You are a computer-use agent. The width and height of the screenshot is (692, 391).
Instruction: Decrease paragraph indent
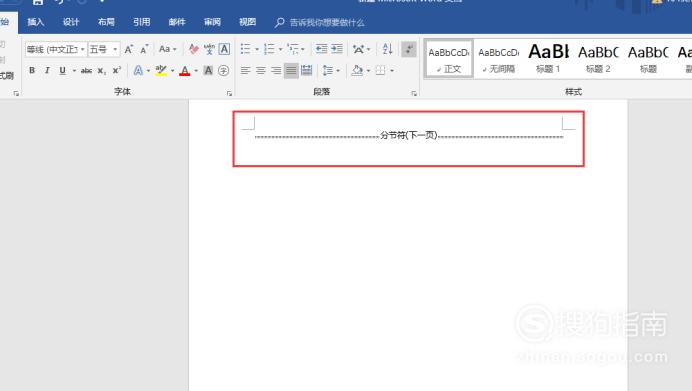(321, 49)
